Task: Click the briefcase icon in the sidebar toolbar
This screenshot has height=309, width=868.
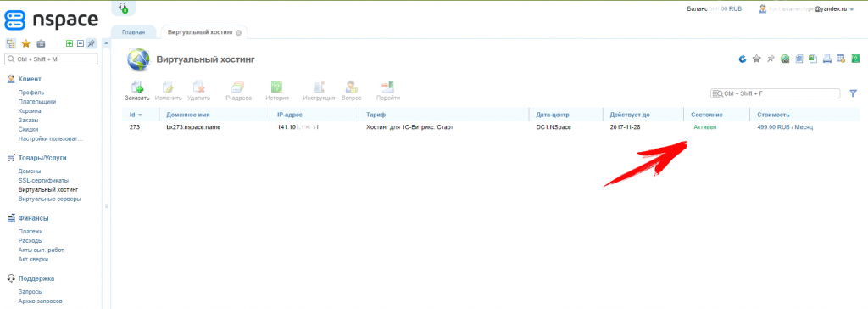Action: (x=41, y=44)
